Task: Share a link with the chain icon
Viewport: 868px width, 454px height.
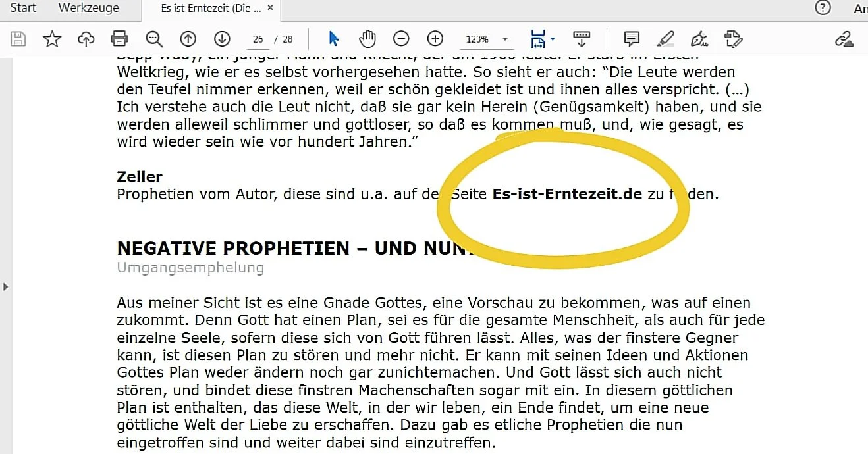Action: tap(844, 39)
